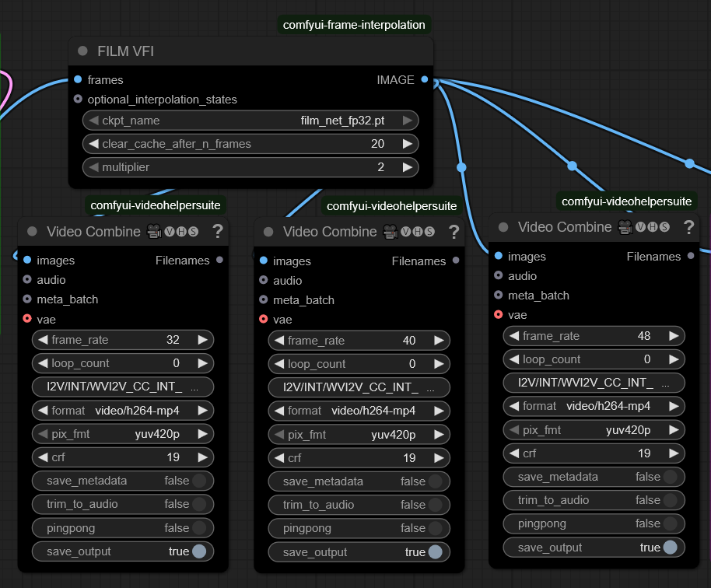
Task: Click meta_batch socket on frame_rate 48 node
Action: 499,295
